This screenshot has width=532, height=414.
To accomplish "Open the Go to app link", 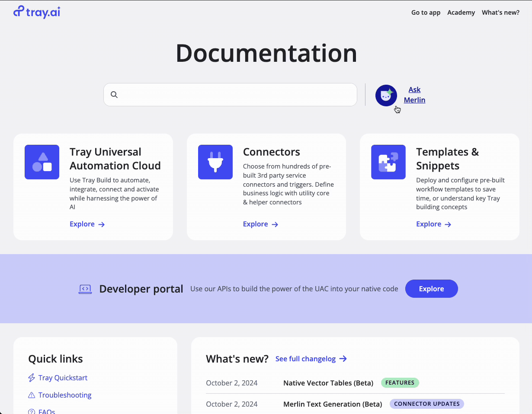I will click(x=426, y=13).
